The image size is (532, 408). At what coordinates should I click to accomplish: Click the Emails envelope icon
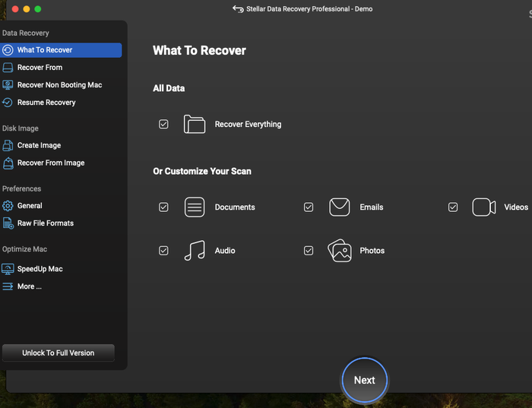click(339, 207)
